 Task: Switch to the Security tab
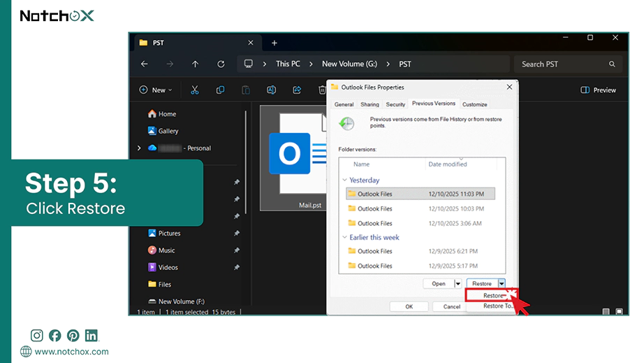pyautogui.click(x=395, y=104)
